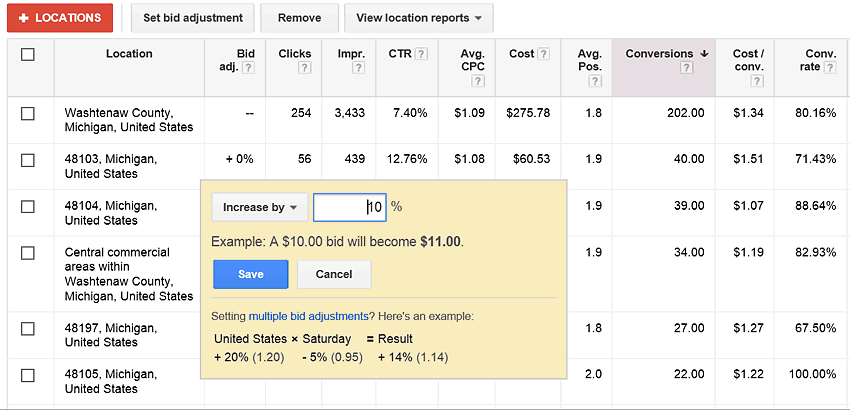This screenshot has height=410, width=850.
Task: Click the help icon under Clicks column
Action: tap(302, 68)
